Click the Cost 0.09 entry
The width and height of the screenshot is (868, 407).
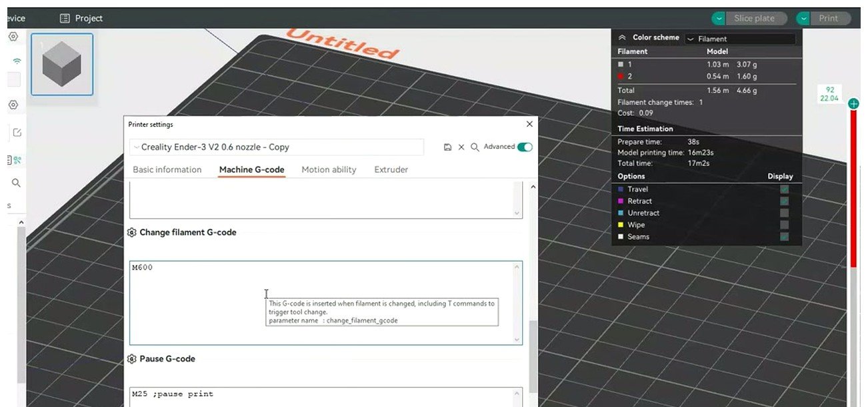635,113
